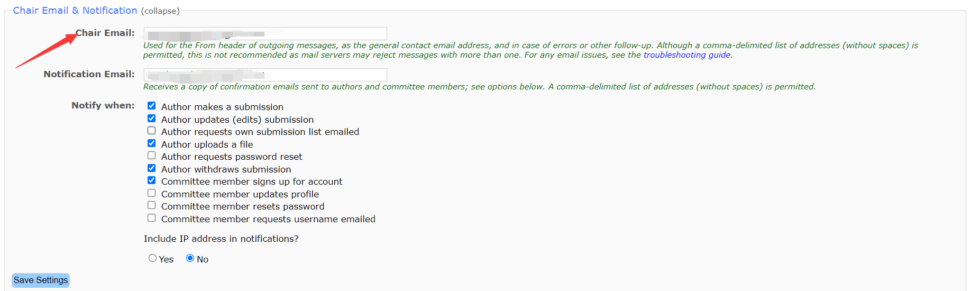The height and width of the screenshot is (291, 980).
Task: Click the 'Chair Email & Notification' section title
Action: pyautogui.click(x=75, y=11)
